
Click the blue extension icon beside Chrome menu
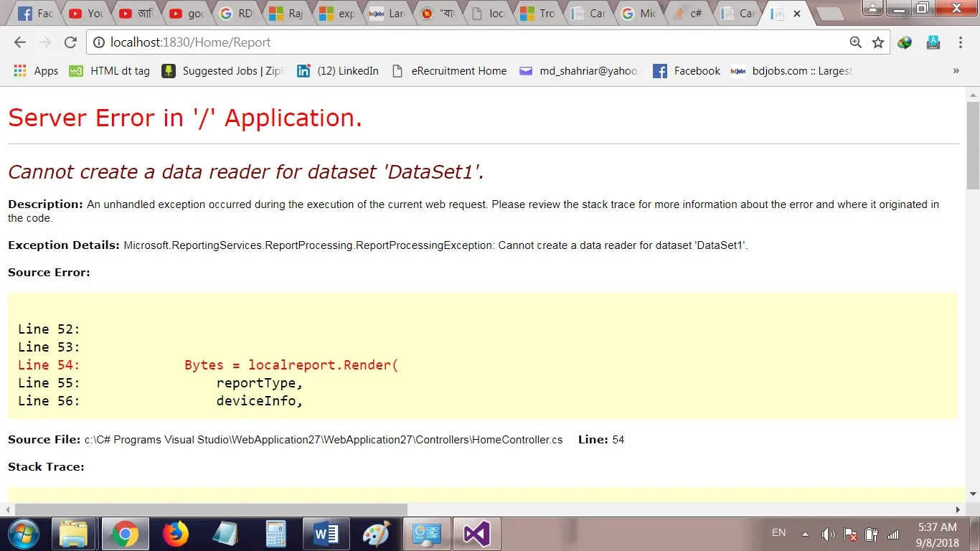[x=933, y=42]
